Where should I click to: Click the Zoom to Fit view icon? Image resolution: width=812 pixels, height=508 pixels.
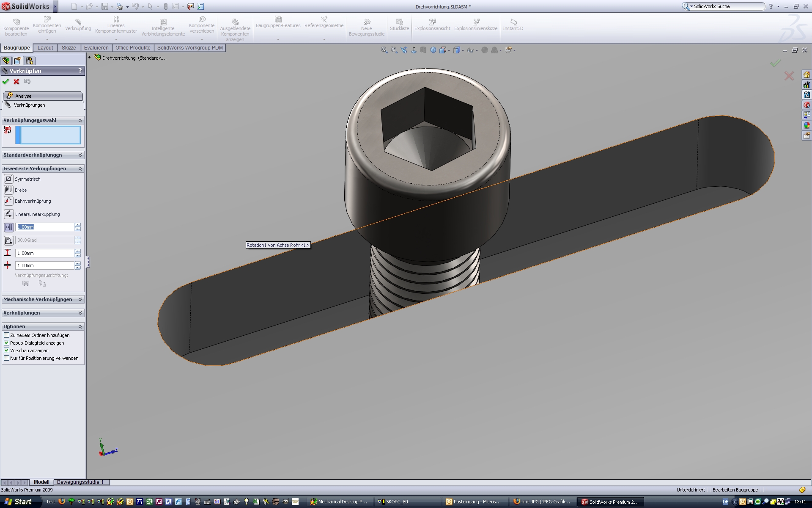384,50
